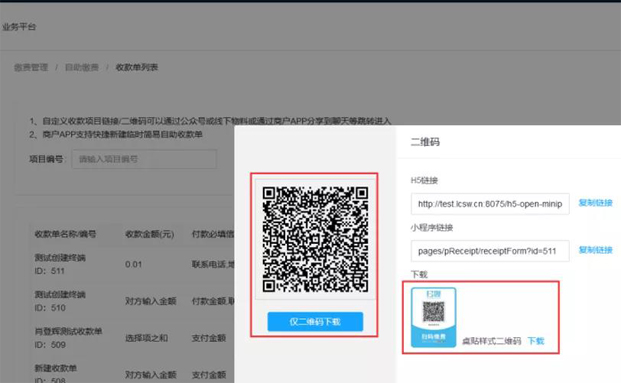Go to 缴费管理 breadcrumb
Image resolution: width=621 pixels, height=383 pixels.
coord(31,67)
